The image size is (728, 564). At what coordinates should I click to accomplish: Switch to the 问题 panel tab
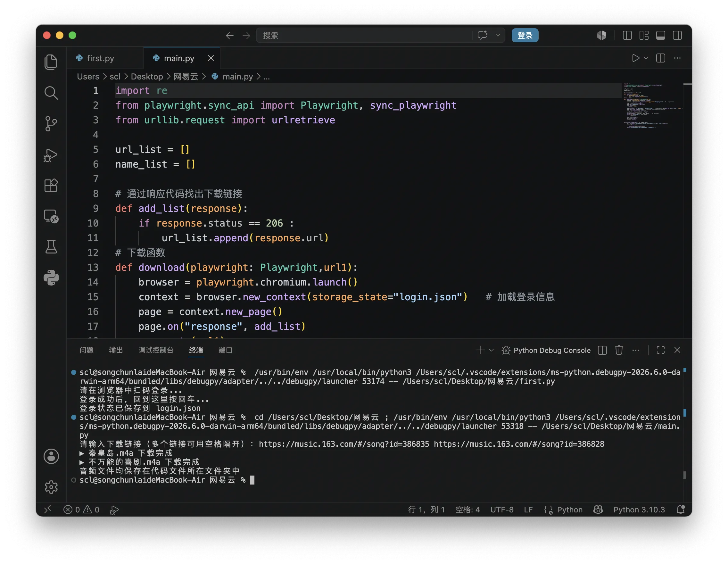(87, 350)
